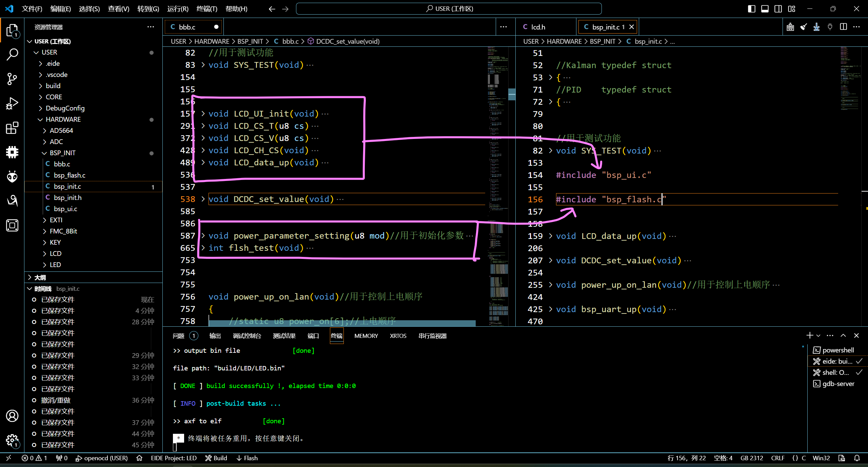Add a new terminal with plus icon
This screenshot has height=467, width=868.
(x=810, y=336)
